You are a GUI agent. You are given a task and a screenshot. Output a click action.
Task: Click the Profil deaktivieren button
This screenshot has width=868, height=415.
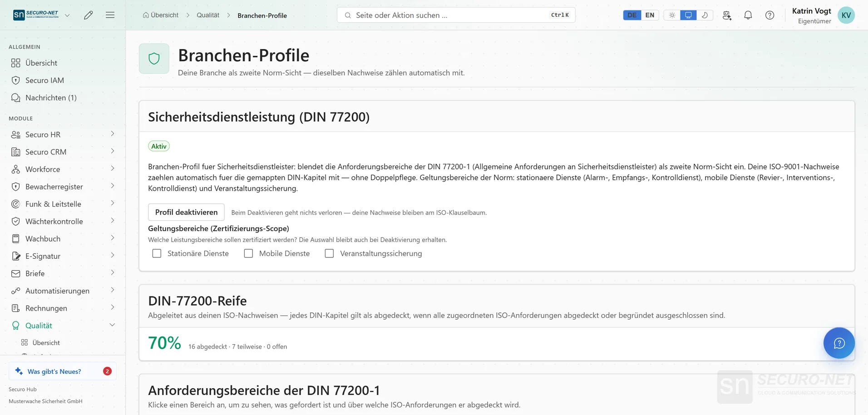click(186, 212)
